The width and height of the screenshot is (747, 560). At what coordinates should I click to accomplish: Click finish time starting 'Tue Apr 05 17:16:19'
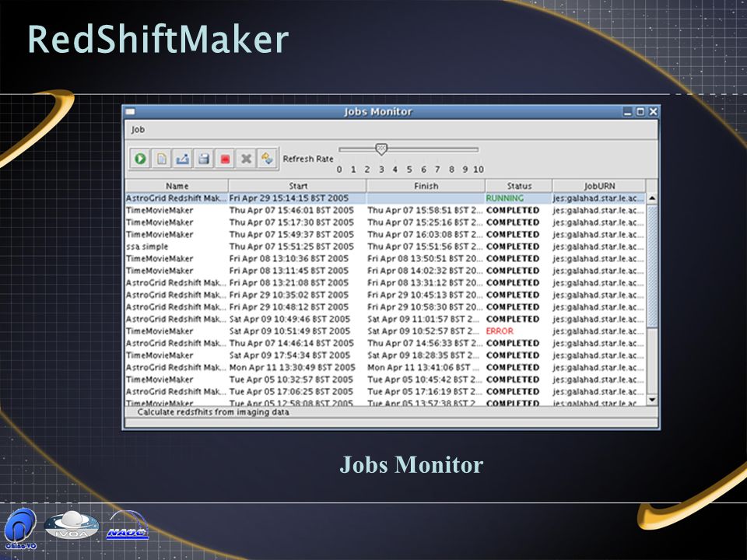[x=425, y=391]
